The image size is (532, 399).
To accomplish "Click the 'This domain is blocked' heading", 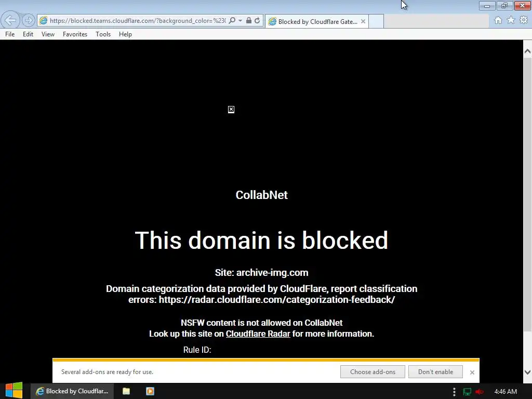I will [261, 240].
